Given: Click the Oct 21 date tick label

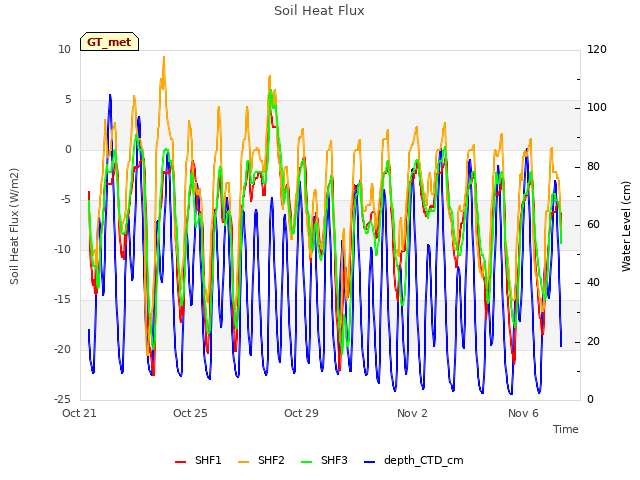Looking at the screenshot, I should coord(79,413).
